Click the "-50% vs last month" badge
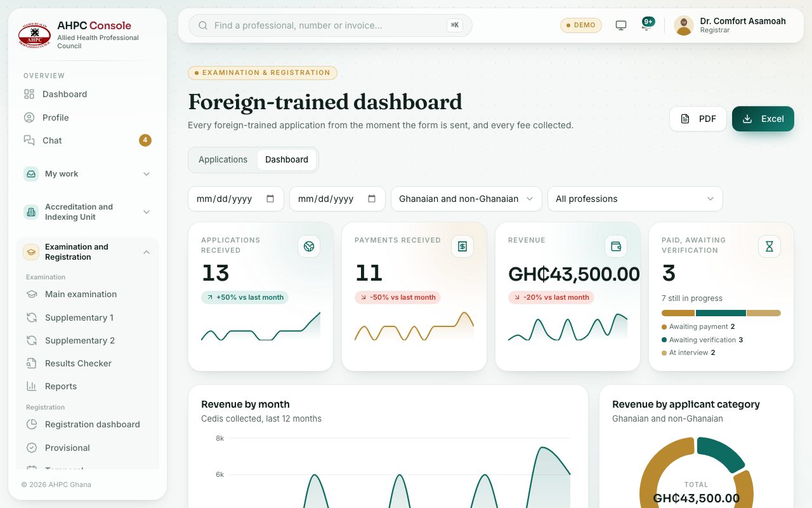The image size is (812, 508). pyautogui.click(x=398, y=297)
